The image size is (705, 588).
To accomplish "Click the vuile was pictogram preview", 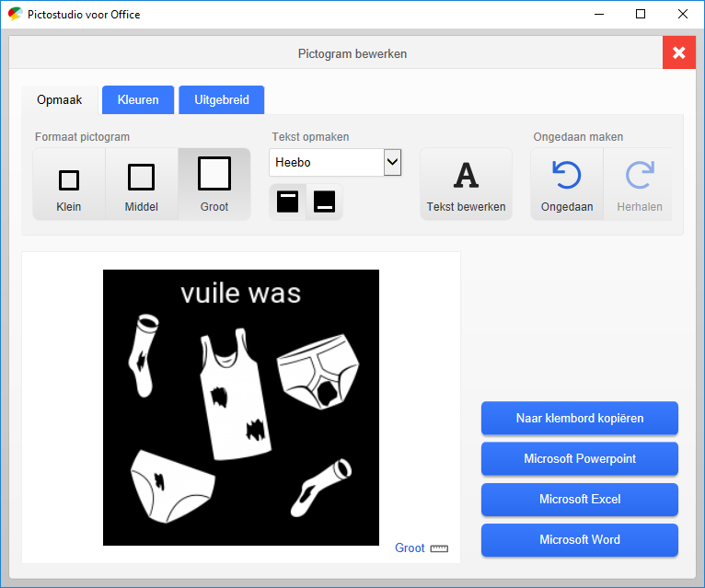I will click(241, 408).
